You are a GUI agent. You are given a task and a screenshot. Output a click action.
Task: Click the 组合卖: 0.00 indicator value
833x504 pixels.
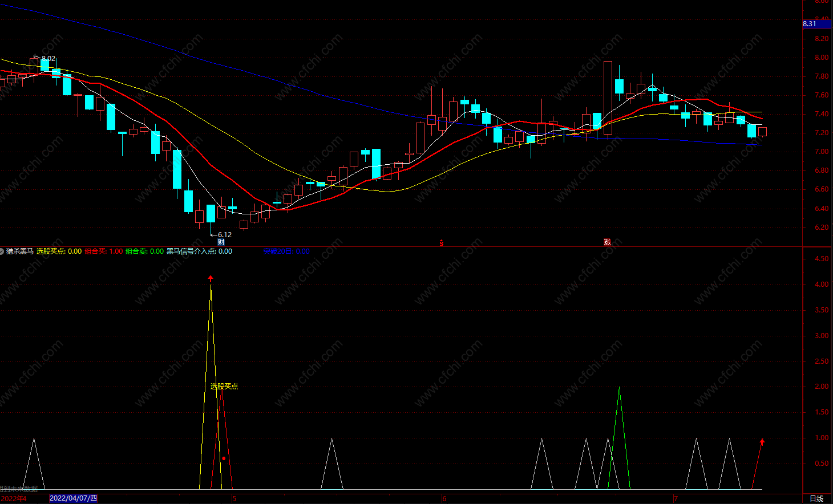(x=144, y=251)
